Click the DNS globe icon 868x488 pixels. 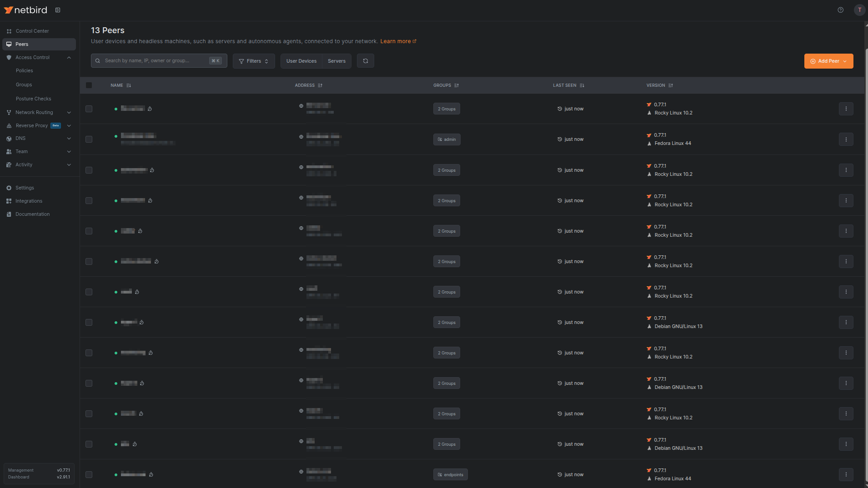pyautogui.click(x=9, y=139)
